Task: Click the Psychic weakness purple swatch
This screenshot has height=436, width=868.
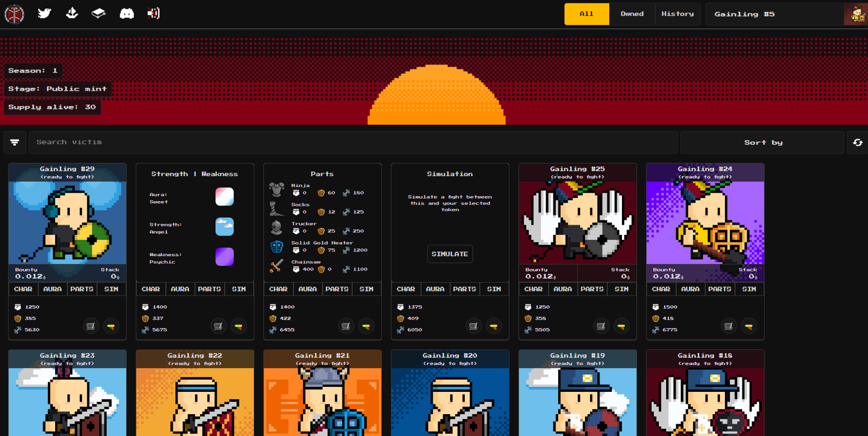Action: (x=224, y=257)
